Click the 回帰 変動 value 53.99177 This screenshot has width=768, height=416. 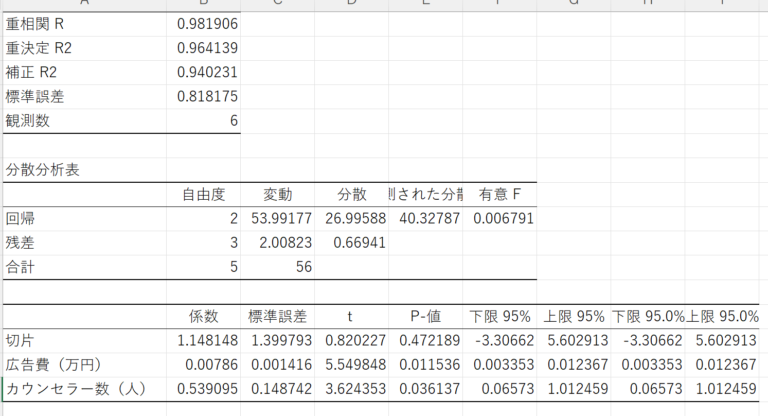click(x=277, y=219)
